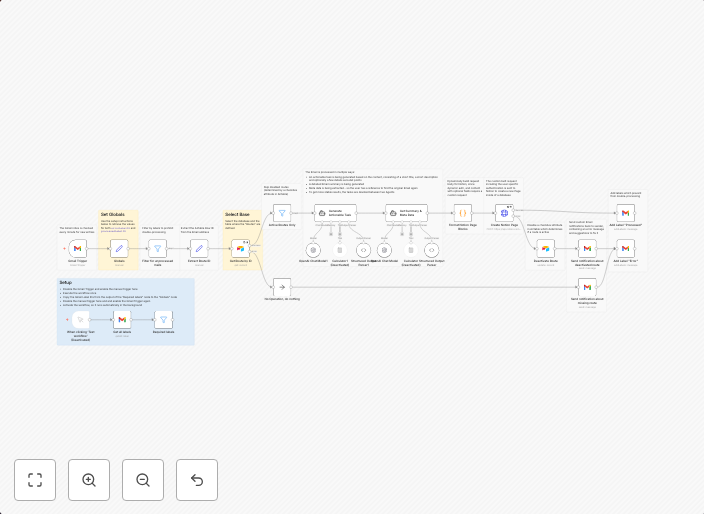The width and height of the screenshot is (704, 514).
Task: Select the OpenAI Chat Model under Get Summary
Action: 384,250
